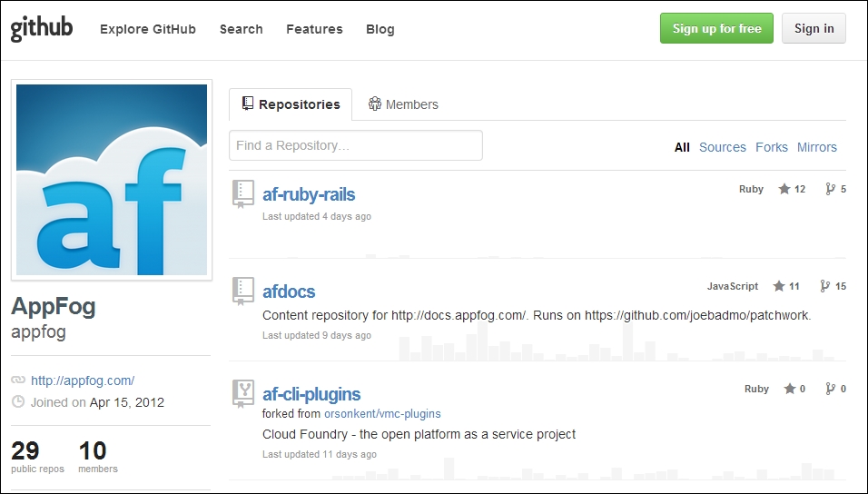Visit the http://appfog.com/ website link
Image resolution: width=868 pixels, height=494 pixels.
click(x=83, y=380)
